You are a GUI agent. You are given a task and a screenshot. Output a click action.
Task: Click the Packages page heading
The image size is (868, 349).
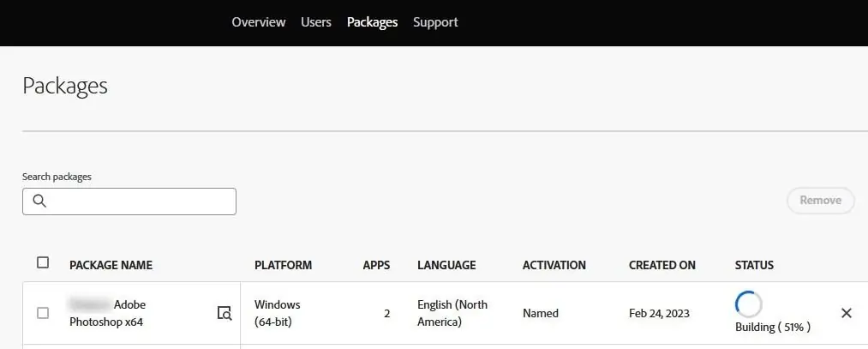coord(65,87)
